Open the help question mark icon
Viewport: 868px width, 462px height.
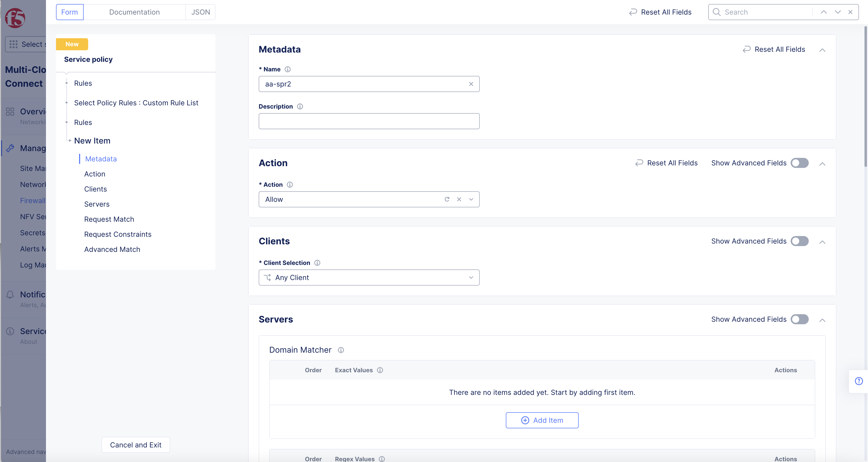[x=858, y=381]
